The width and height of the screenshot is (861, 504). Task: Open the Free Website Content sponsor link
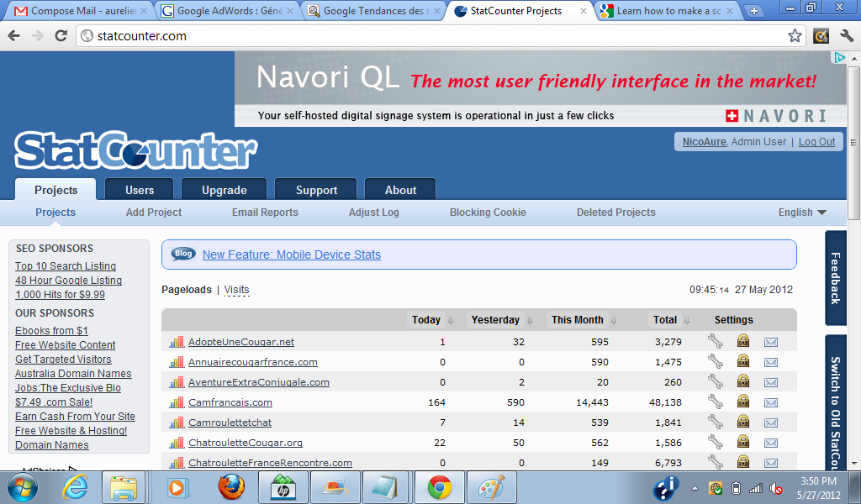pyautogui.click(x=66, y=345)
